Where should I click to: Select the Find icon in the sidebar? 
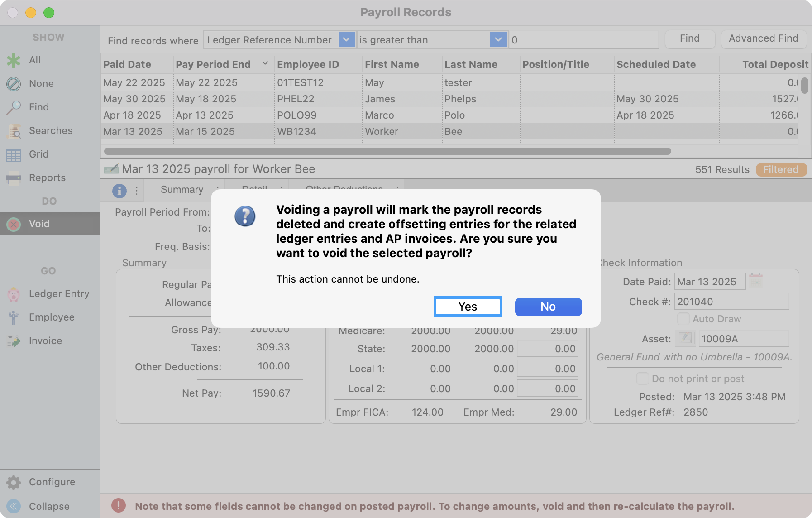(15, 107)
